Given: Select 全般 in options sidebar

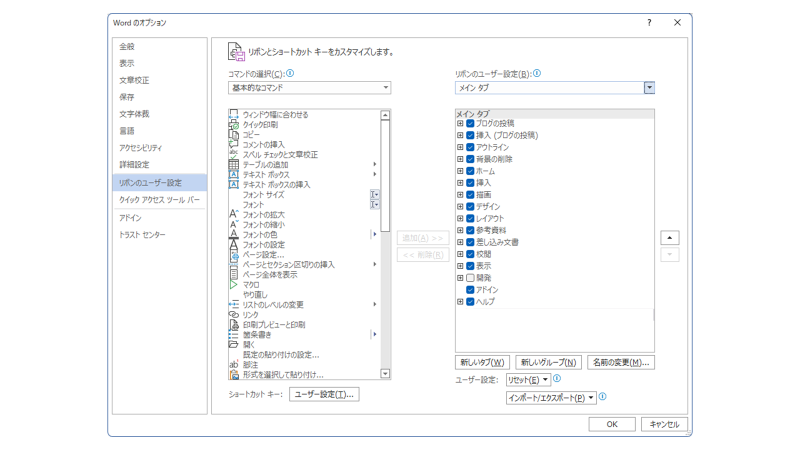Looking at the screenshot, I should pos(160,46).
